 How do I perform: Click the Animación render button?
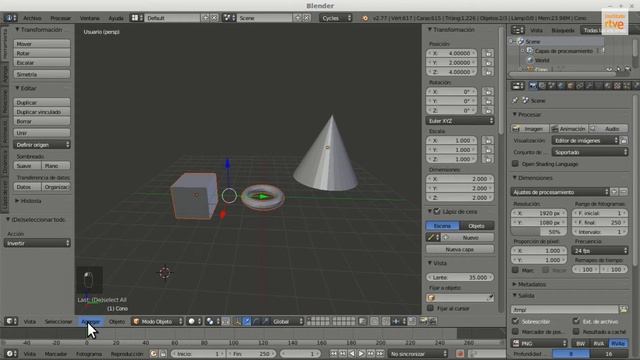click(x=569, y=129)
